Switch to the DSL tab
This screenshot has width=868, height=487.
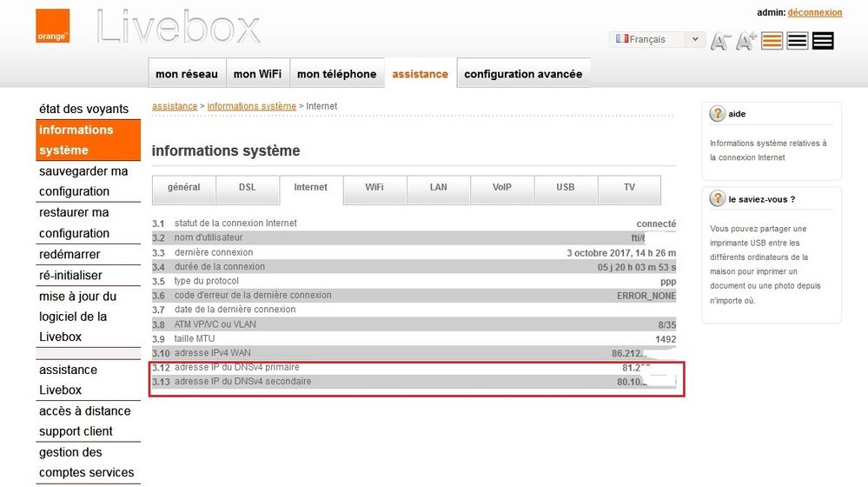click(x=248, y=187)
